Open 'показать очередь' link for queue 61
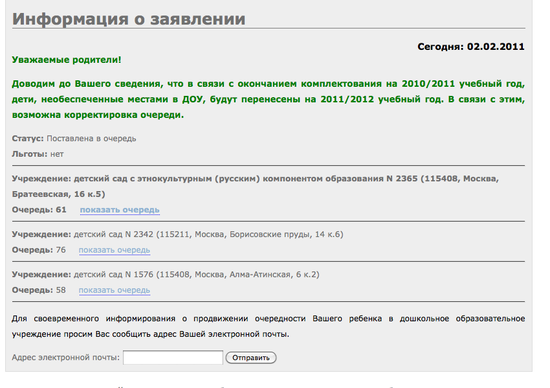 click(x=120, y=210)
